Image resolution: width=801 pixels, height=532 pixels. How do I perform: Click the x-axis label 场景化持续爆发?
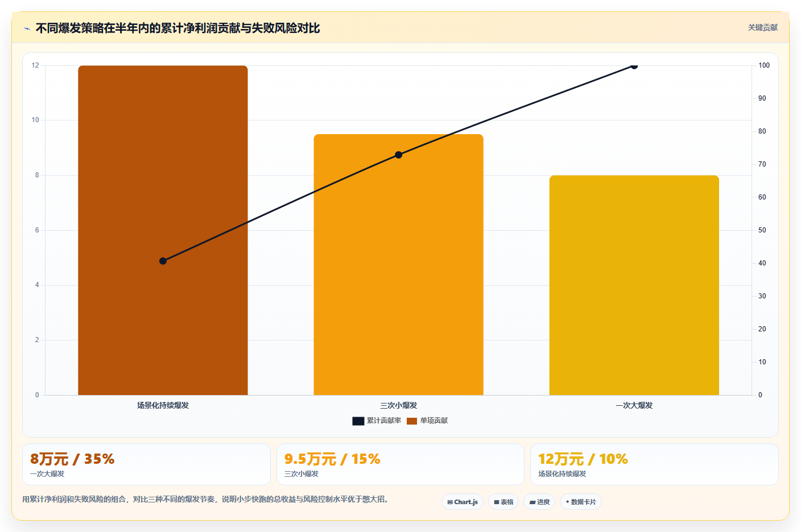[x=163, y=405]
